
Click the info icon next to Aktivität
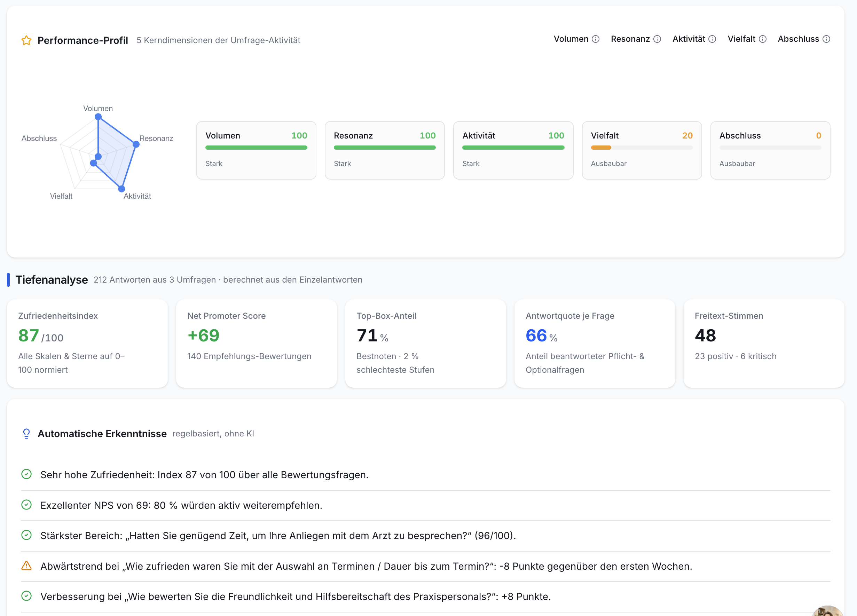coord(712,39)
